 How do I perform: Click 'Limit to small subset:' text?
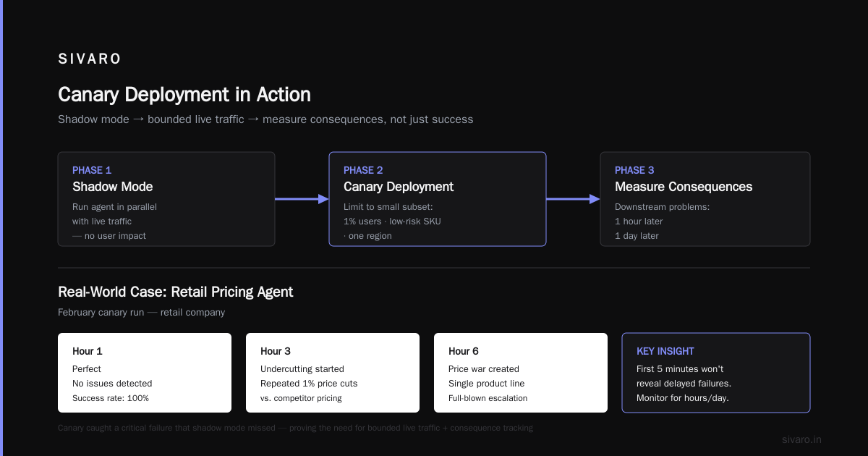(x=388, y=207)
